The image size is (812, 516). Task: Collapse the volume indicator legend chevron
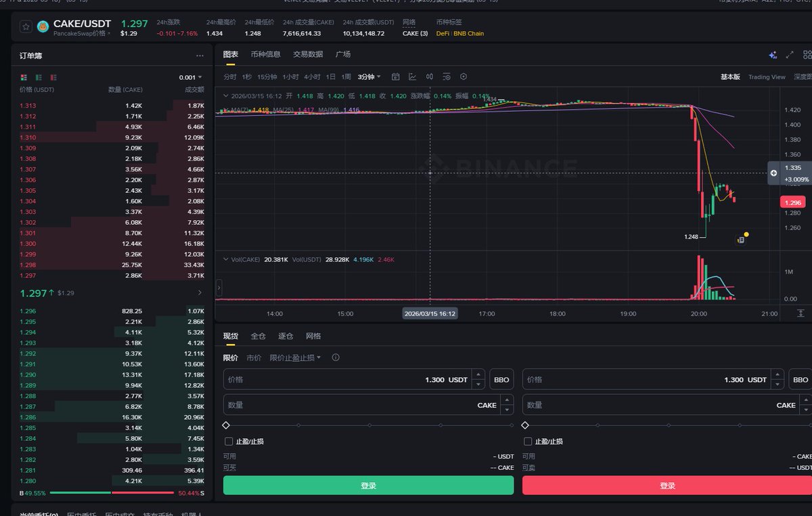226,259
